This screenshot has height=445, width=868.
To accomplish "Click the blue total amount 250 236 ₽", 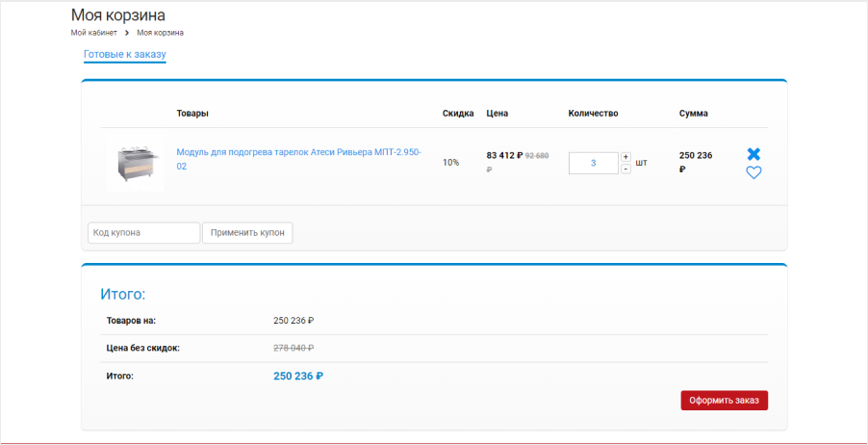I will point(298,376).
